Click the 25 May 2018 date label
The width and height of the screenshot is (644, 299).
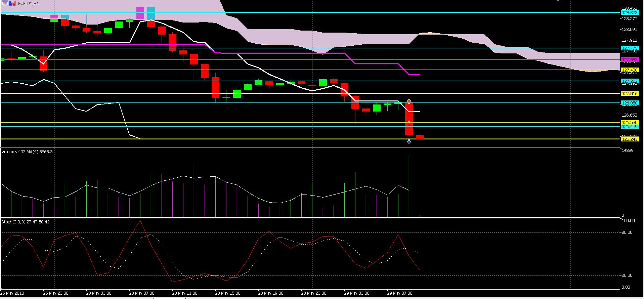[12, 293]
